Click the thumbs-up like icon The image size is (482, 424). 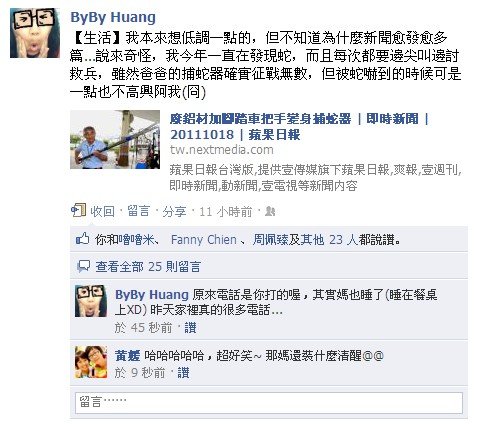coord(82,239)
